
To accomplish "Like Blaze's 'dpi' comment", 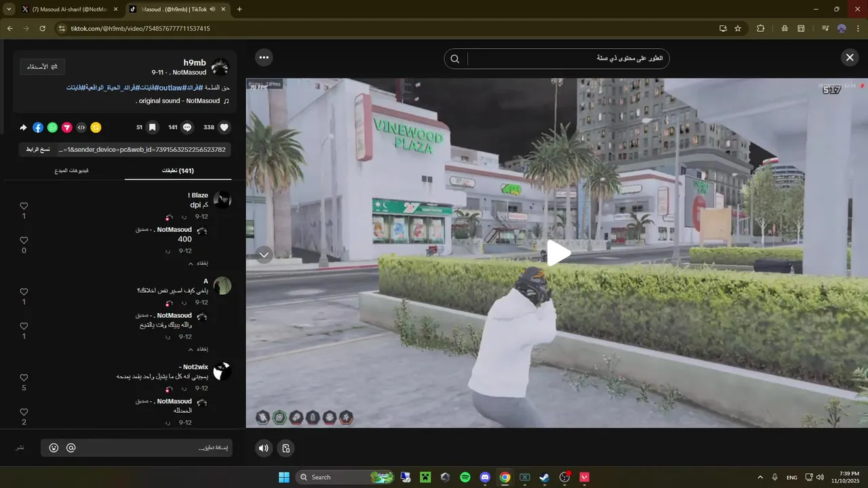I will (x=24, y=206).
